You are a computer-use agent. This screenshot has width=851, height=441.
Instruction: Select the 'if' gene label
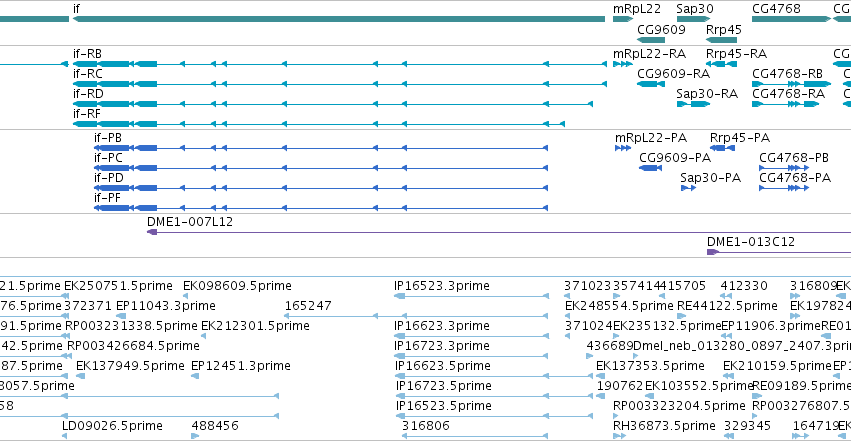coord(77,9)
